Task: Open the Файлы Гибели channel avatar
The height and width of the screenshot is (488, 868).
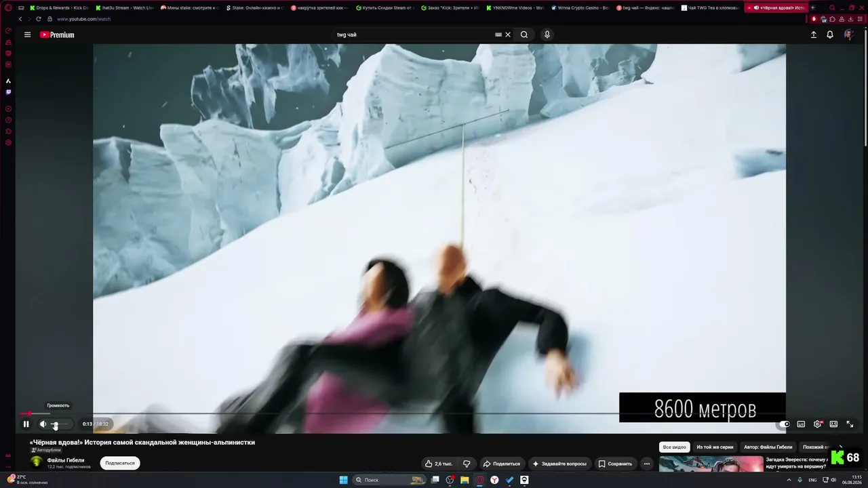Action: pyautogui.click(x=37, y=462)
